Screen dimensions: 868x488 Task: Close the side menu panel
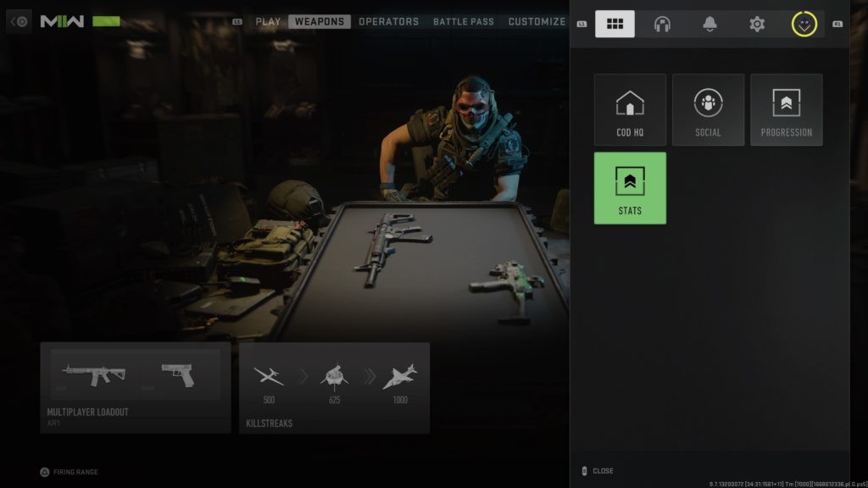pyautogui.click(x=598, y=471)
